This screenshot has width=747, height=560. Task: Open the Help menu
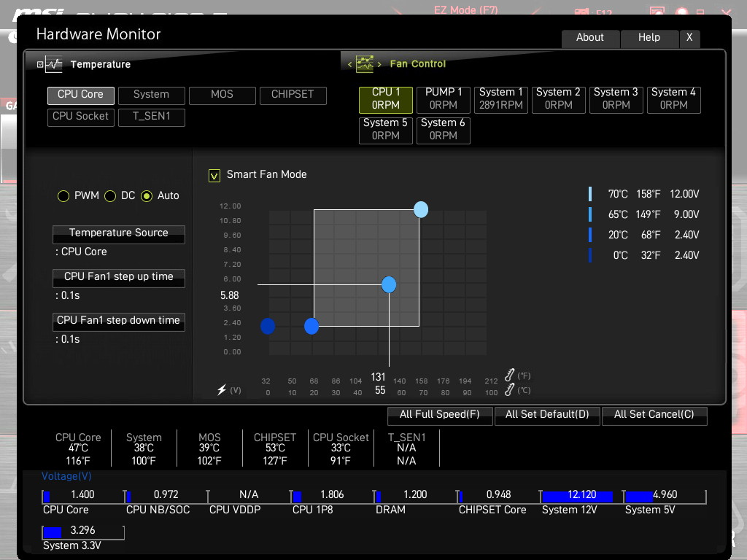[649, 39]
